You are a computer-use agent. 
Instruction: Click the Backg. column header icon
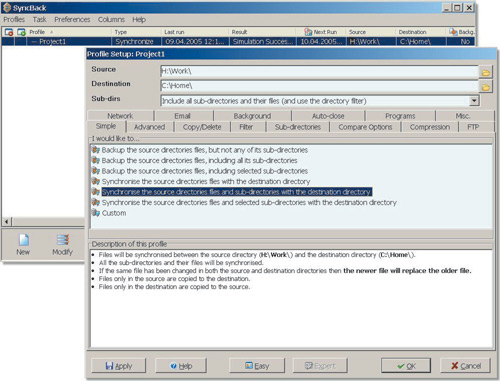point(453,32)
